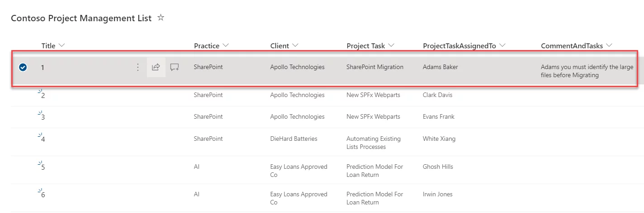The image size is (644, 213).
Task: Open the share icon for item 1
Action: tap(156, 67)
